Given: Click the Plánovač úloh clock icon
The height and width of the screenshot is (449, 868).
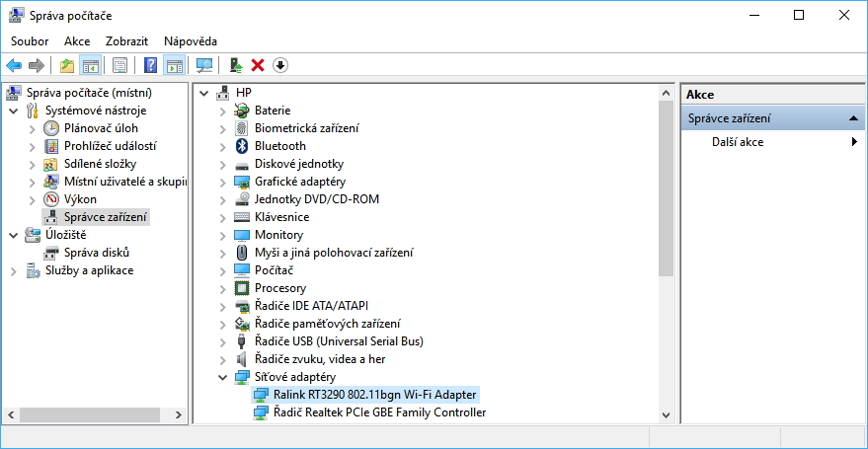Looking at the screenshot, I should click(51, 128).
